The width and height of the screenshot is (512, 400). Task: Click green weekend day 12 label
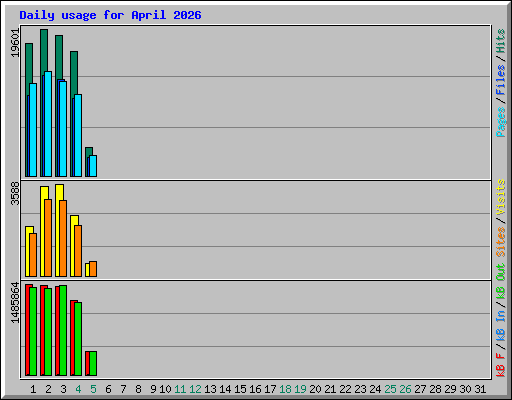tap(195, 389)
